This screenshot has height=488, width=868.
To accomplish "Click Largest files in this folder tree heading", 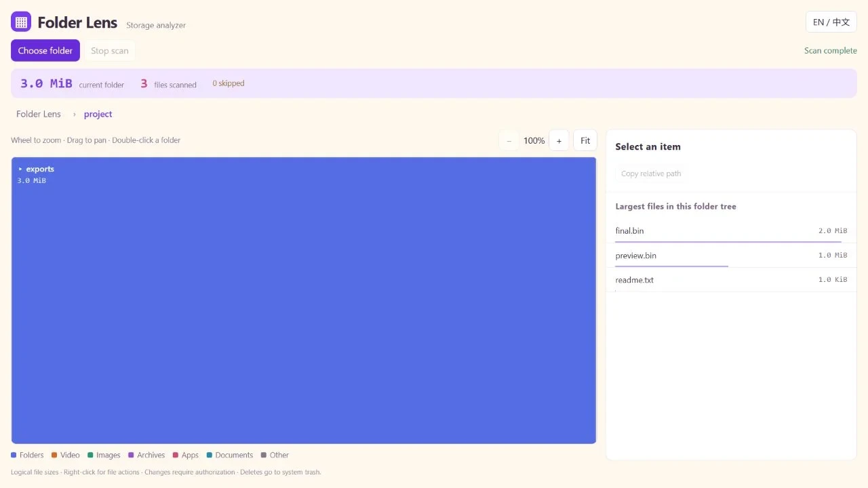I will point(675,207).
